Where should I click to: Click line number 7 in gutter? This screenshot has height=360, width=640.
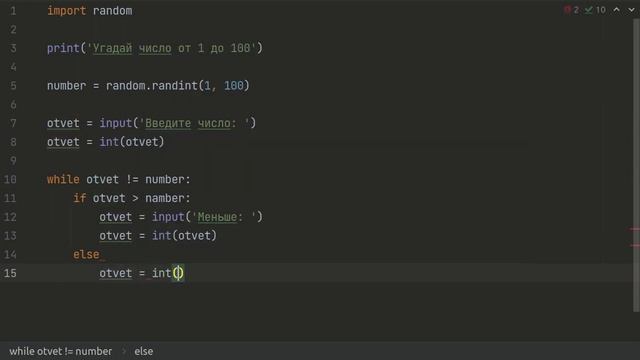pos(13,123)
